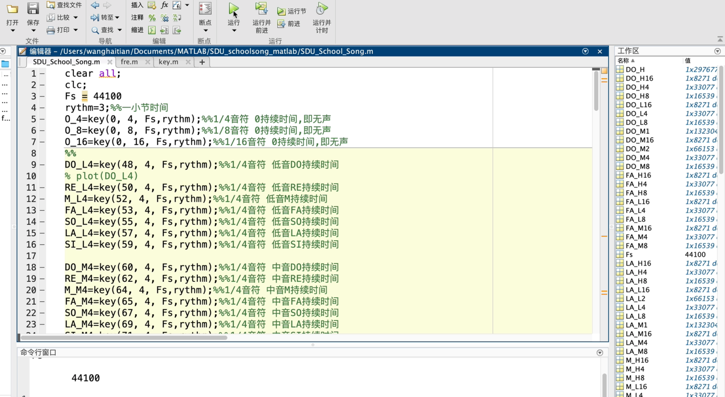Click the Run and Advance (运行并前进) icon
The image size is (725, 397).
pos(261,9)
